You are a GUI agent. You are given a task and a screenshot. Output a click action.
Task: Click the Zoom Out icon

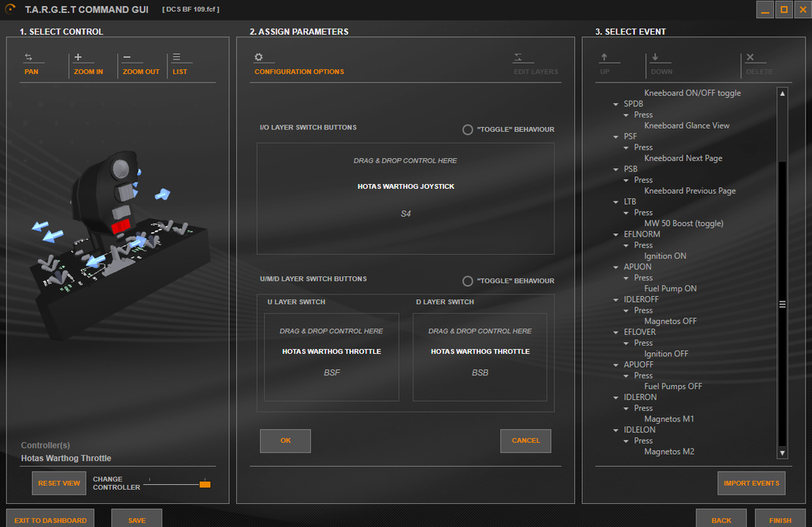(128, 58)
